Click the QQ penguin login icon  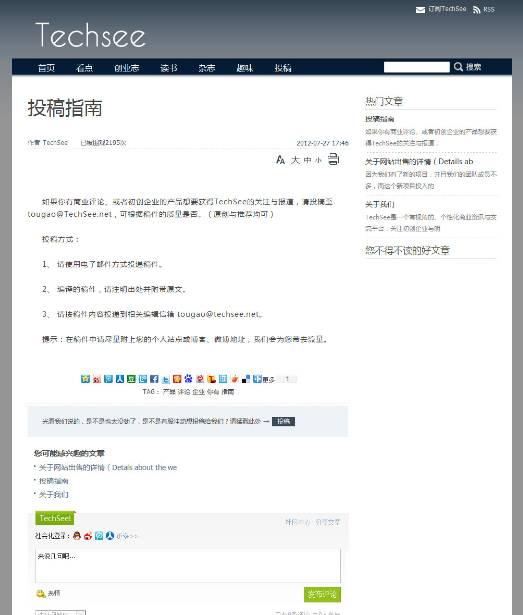[77, 536]
